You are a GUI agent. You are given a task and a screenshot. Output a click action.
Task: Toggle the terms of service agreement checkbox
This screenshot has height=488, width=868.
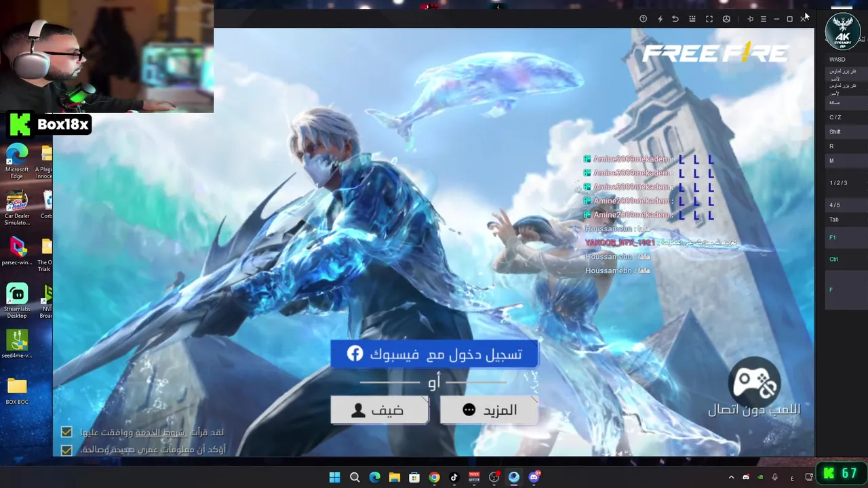click(x=66, y=432)
